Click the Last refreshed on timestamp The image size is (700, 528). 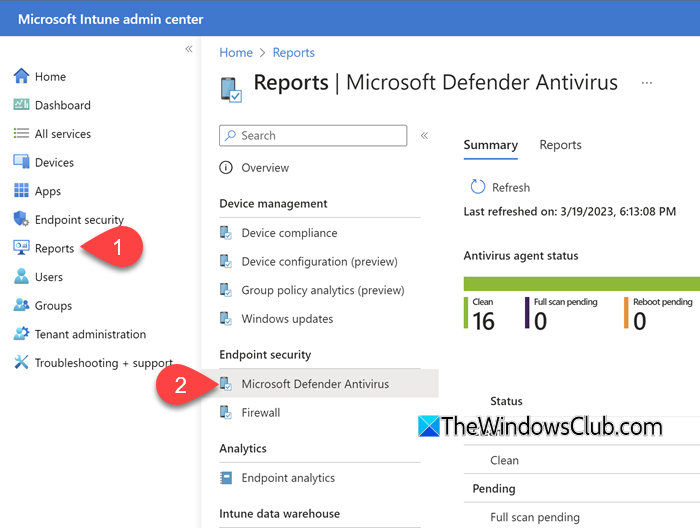point(570,211)
